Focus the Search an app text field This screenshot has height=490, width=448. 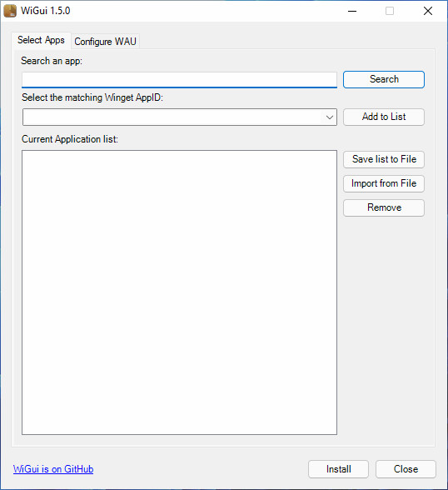pyautogui.click(x=179, y=80)
